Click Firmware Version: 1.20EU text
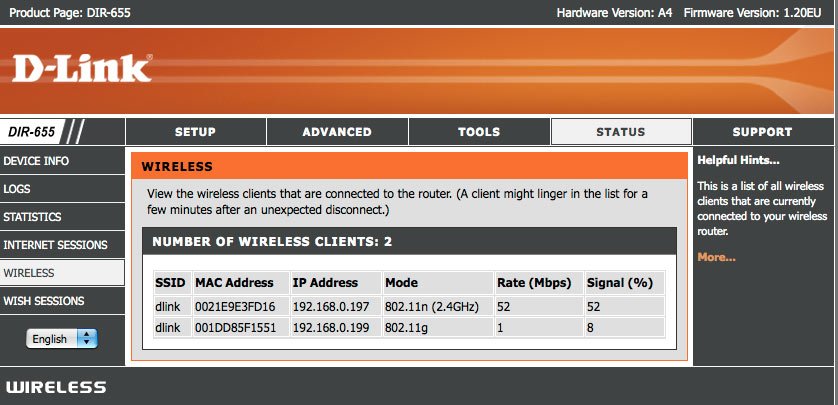The image size is (838, 405). click(752, 13)
